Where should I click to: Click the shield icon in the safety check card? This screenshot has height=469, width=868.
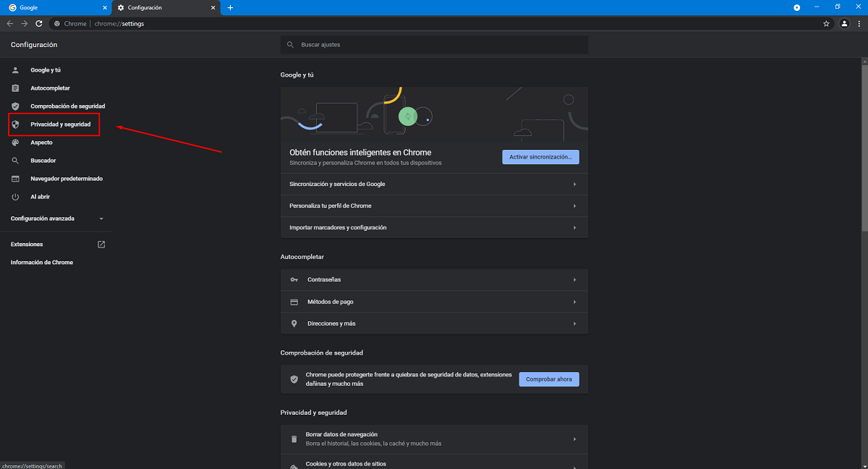pyautogui.click(x=294, y=379)
